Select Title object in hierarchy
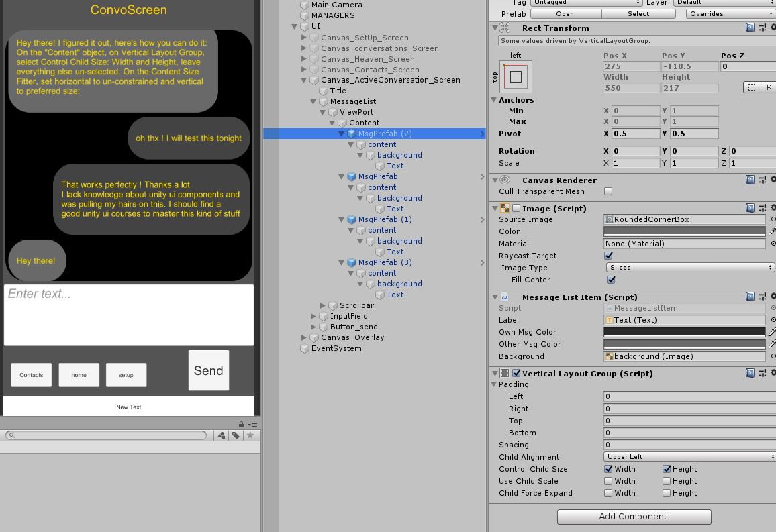This screenshot has width=776, height=532. 338,91
